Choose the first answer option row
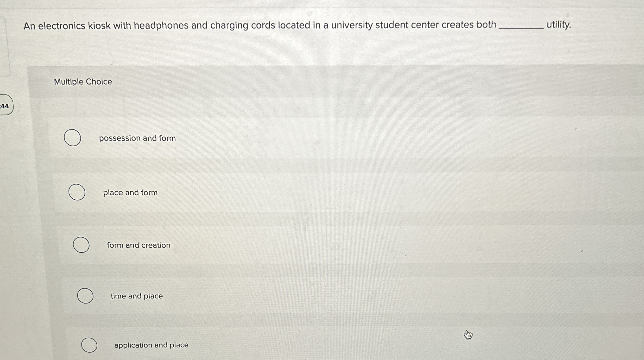The width and height of the screenshot is (644, 360). (x=312, y=138)
